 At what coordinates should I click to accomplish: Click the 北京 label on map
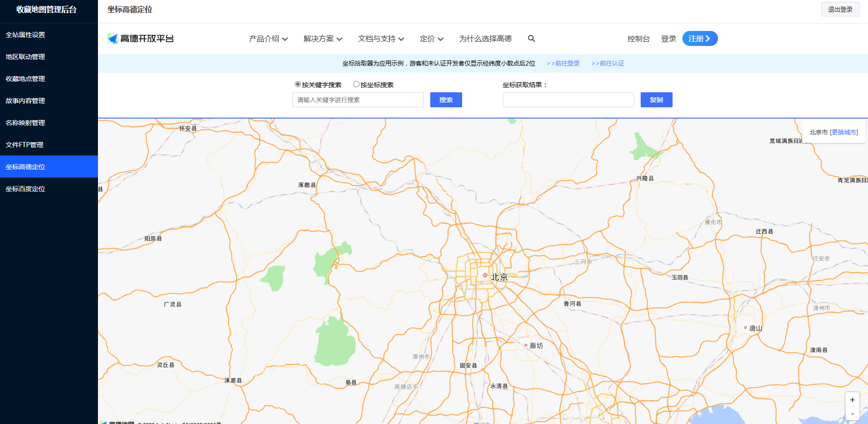click(x=499, y=277)
